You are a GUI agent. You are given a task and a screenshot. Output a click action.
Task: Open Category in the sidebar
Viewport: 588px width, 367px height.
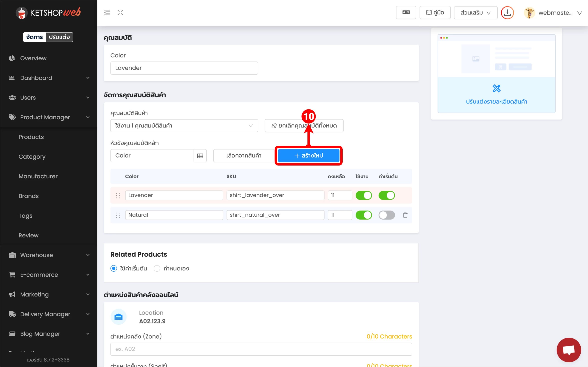point(32,157)
